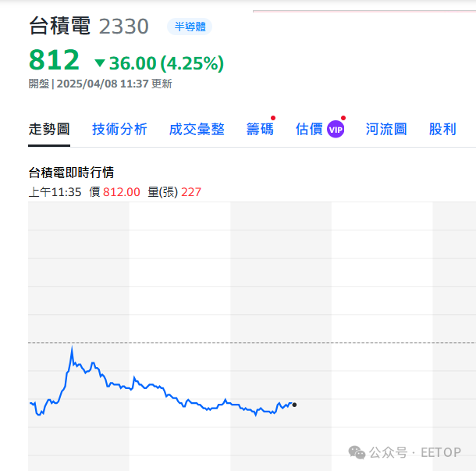This screenshot has height=471, width=476.
Task: Open the 成交彙整 tab
Action: [197, 129]
